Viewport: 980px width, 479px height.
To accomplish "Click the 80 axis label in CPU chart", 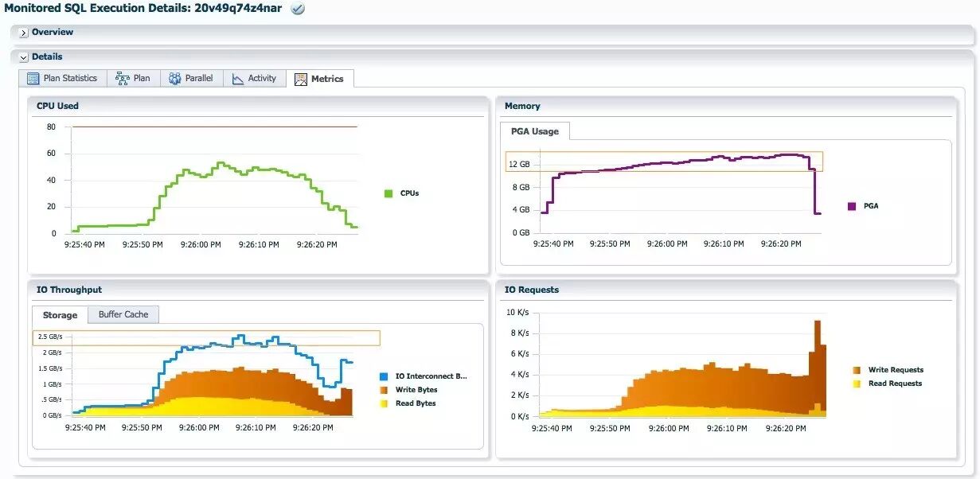I will 51,127.
